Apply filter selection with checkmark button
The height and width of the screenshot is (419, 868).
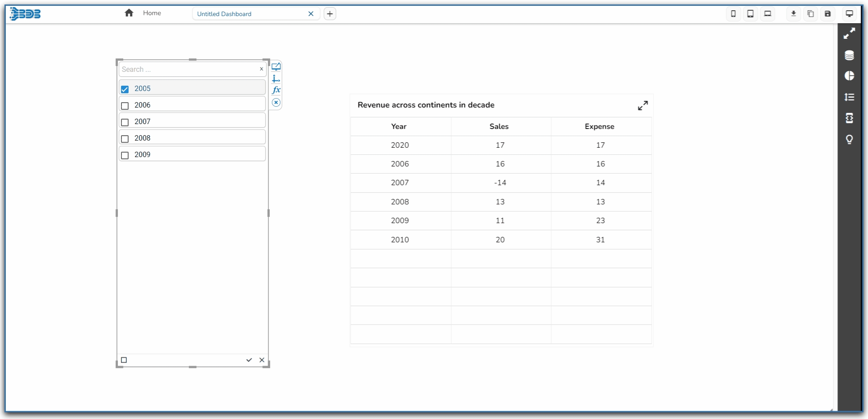[249, 360]
